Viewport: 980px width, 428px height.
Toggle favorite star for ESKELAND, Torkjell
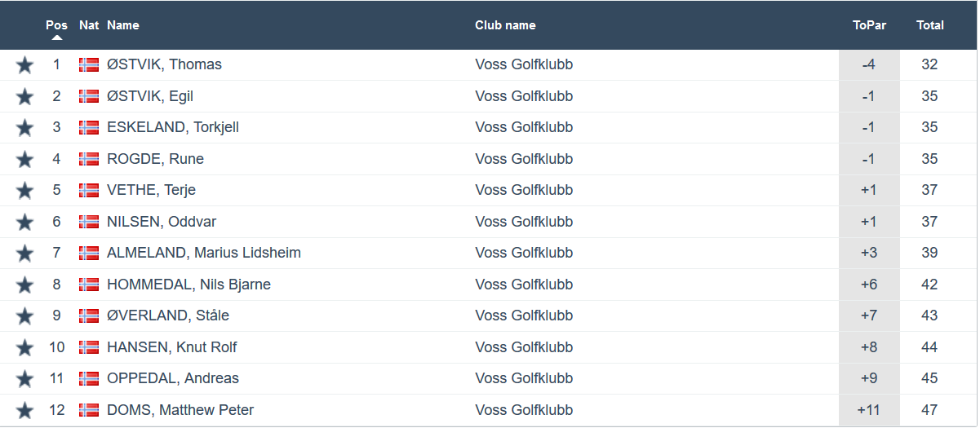point(24,128)
